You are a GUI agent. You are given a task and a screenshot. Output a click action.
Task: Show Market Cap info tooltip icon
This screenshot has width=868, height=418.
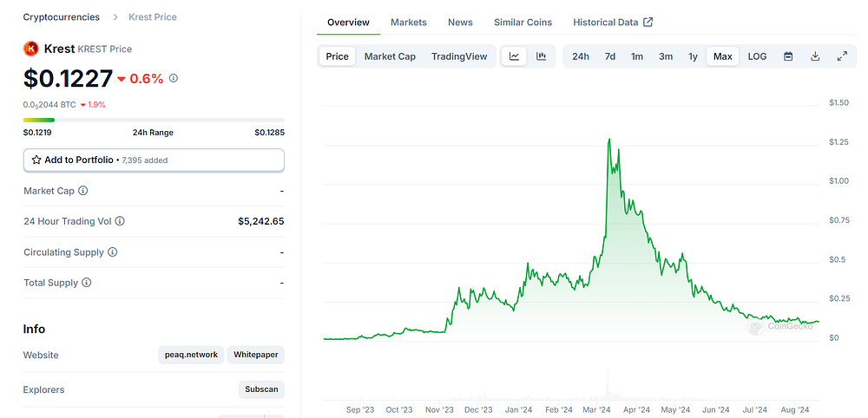tap(83, 191)
